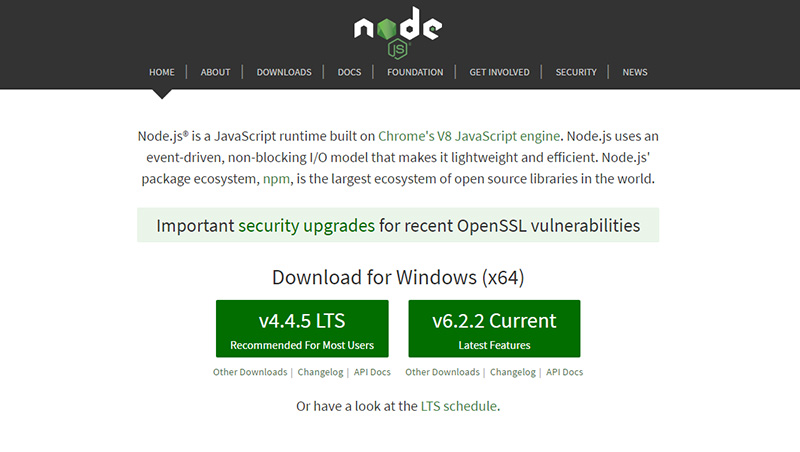Open Other Downloads under the LTS button
The image size is (800, 452).
pos(250,372)
